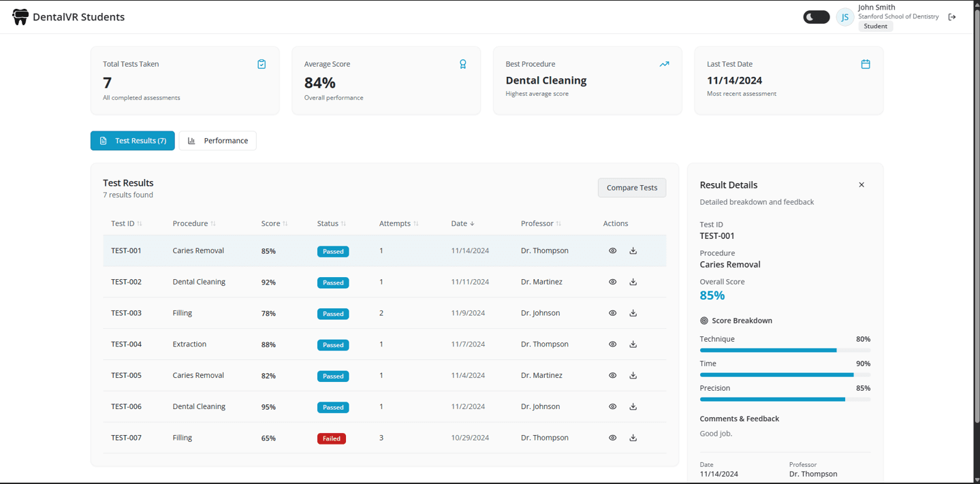Screen dimensions: 980x484
Task: Select the TEST-003 cell
Action: 127,313
